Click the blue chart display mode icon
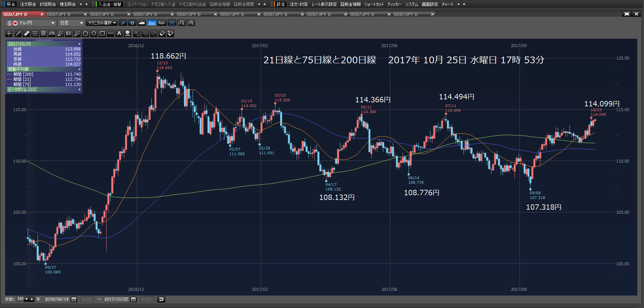The width and height of the screenshot is (644, 308). (x=172, y=23)
